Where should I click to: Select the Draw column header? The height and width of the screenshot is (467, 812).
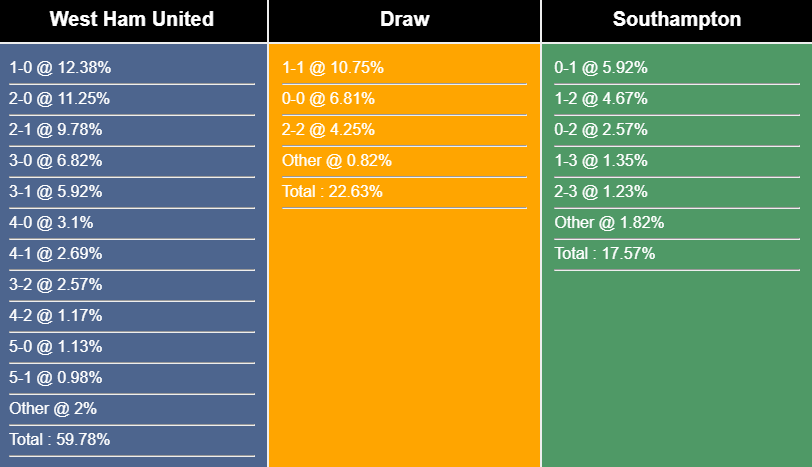404,20
